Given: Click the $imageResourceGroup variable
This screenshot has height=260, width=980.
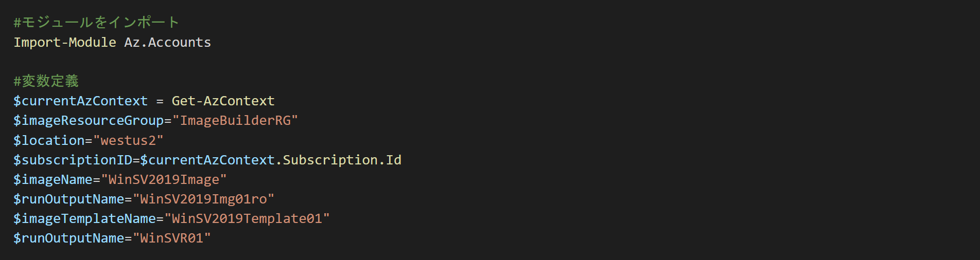Looking at the screenshot, I should [x=89, y=120].
